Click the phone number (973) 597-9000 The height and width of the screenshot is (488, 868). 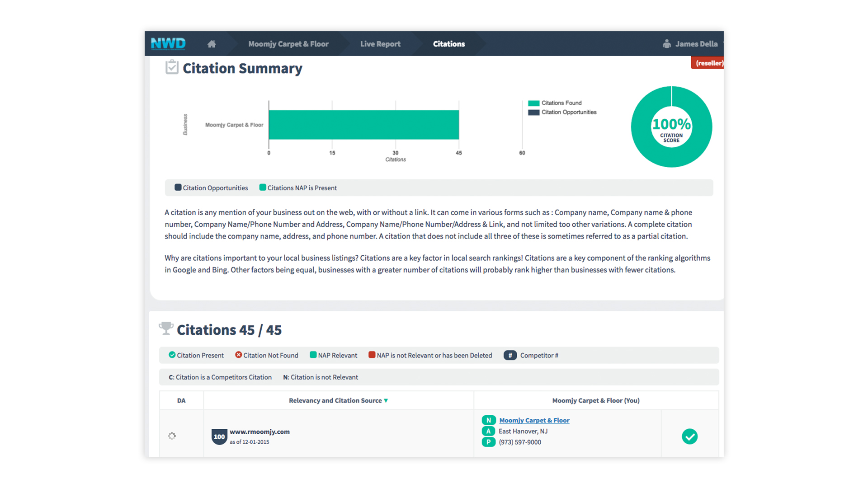tap(520, 442)
